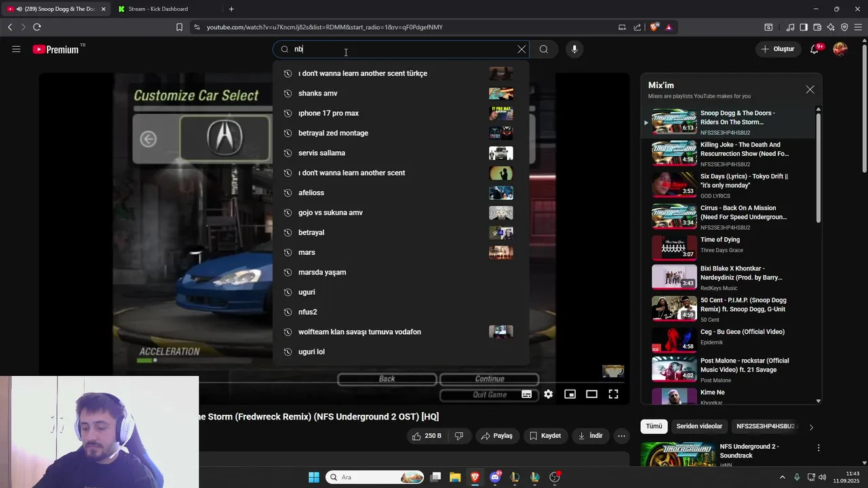
Task: Open the 50 Cent P.I.M.P. remix thumbnail
Action: click(674, 308)
